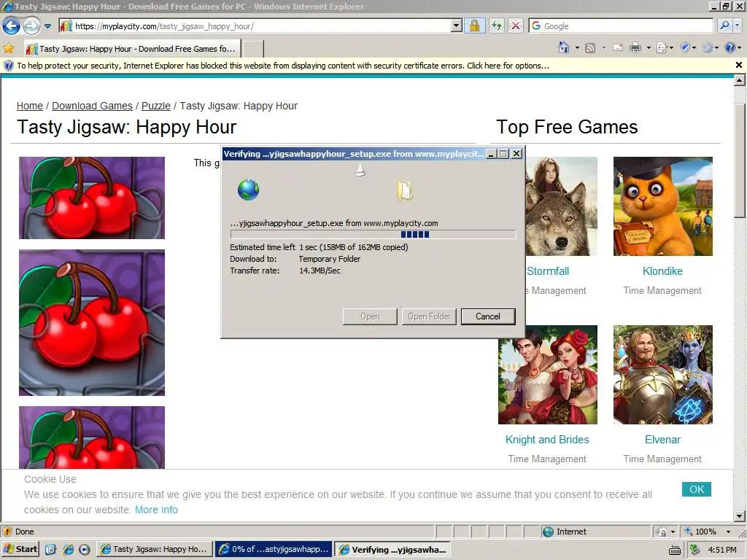747x560 pixels.
Task: Switch to 0% of download taskbar window
Action: (274, 550)
